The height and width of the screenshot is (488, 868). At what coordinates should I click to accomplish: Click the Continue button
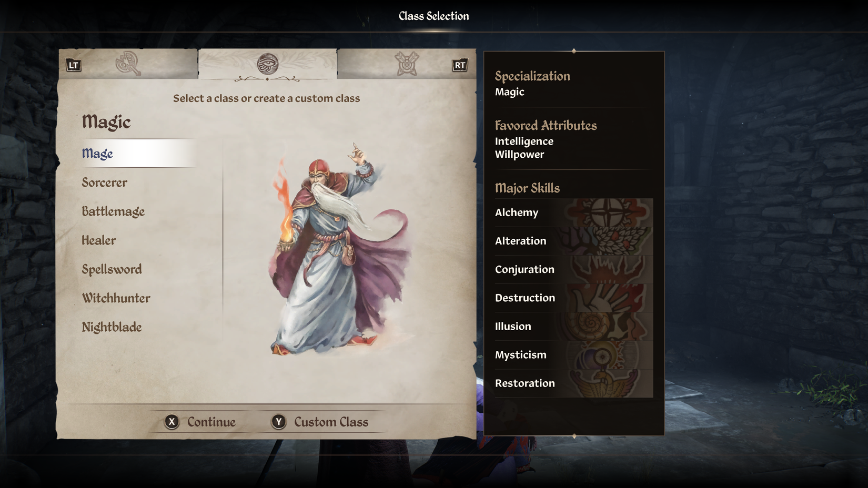(x=200, y=422)
